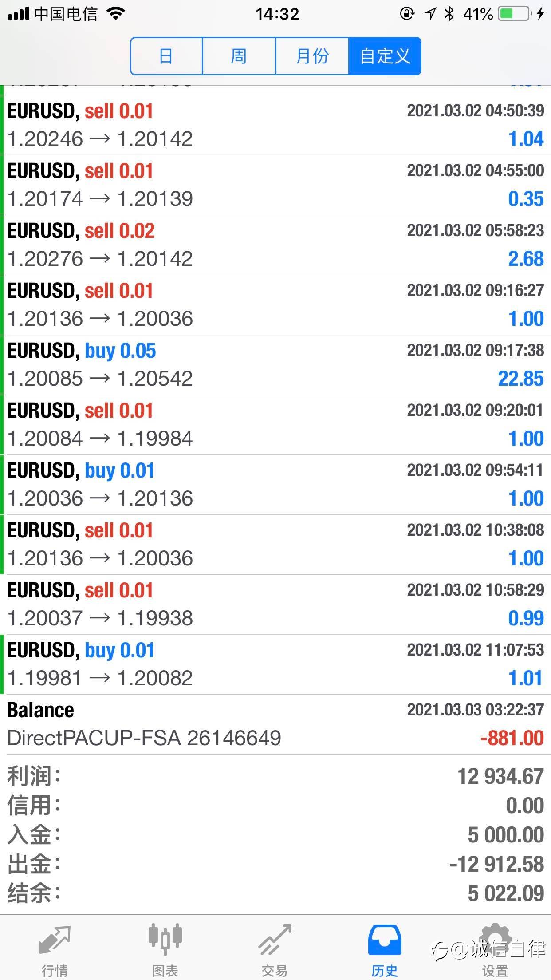Tap the battery icon in status bar
The width and height of the screenshot is (551, 980).
point(515,14)
